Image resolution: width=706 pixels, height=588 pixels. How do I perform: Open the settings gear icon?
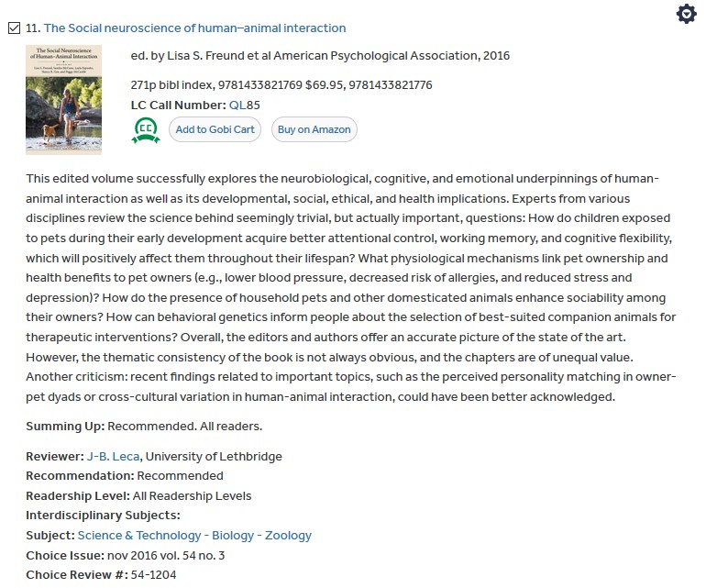click(686, 15)
